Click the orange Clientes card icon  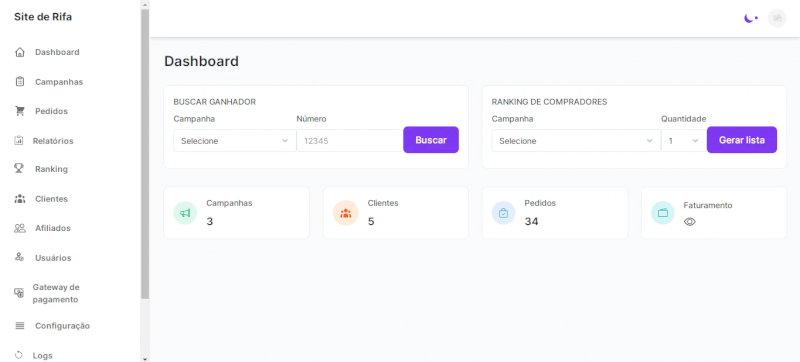click(x=345, y=213)
